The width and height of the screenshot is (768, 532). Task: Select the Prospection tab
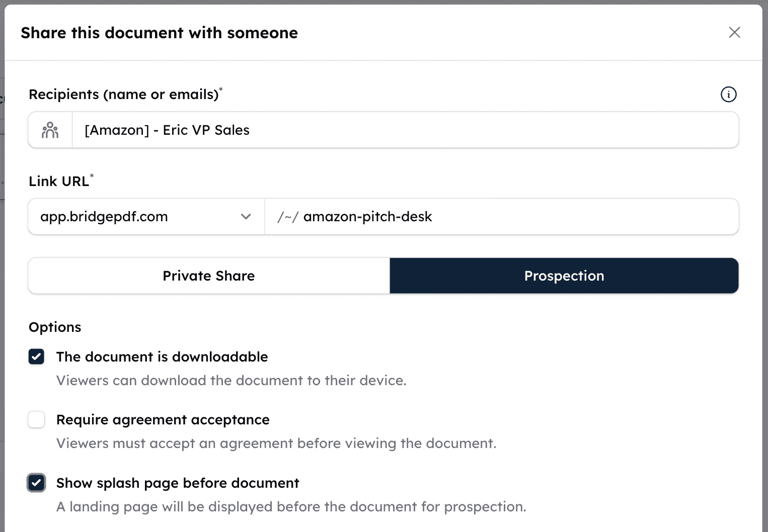pos(564,276)
